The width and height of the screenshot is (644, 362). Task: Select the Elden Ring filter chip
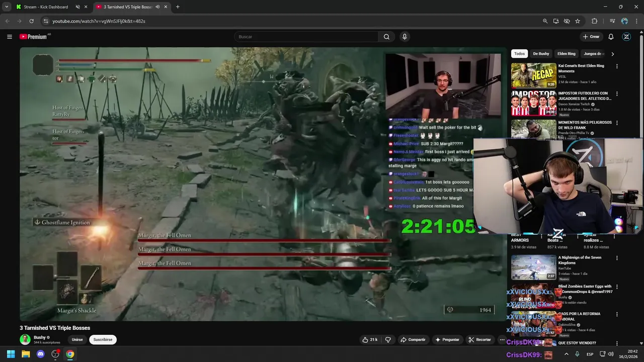tap(567, 54)
